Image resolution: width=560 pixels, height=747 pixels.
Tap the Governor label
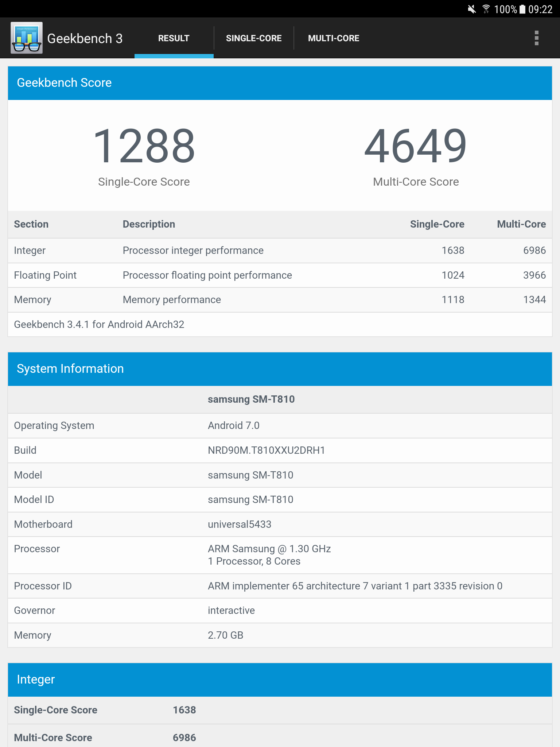pyautogui.click(x=35, y=611)
